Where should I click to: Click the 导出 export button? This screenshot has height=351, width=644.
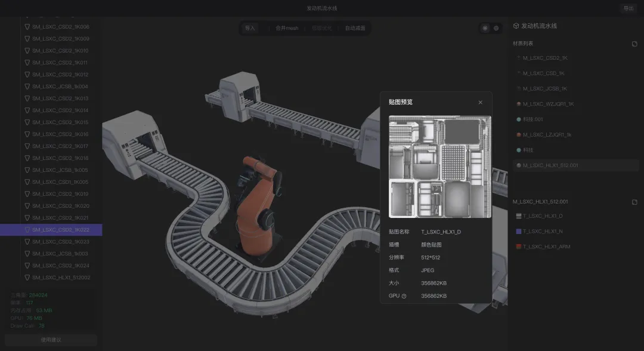click(628, 8)
